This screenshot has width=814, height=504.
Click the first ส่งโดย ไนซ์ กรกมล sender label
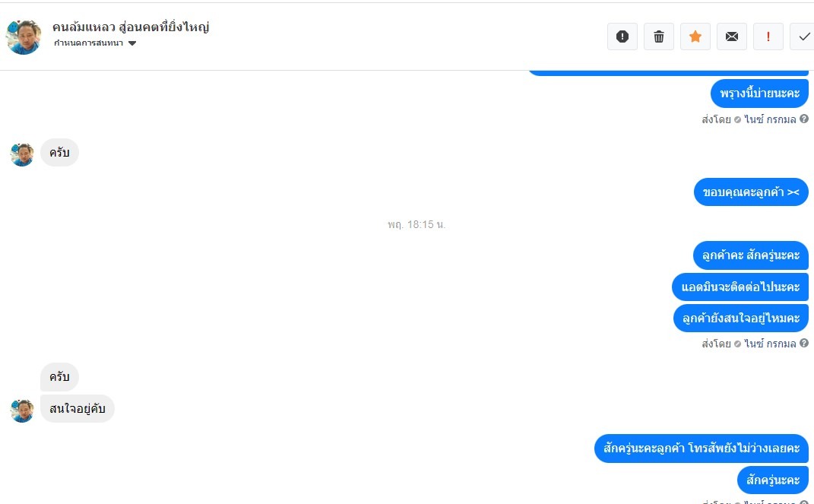tap(749, 119)
